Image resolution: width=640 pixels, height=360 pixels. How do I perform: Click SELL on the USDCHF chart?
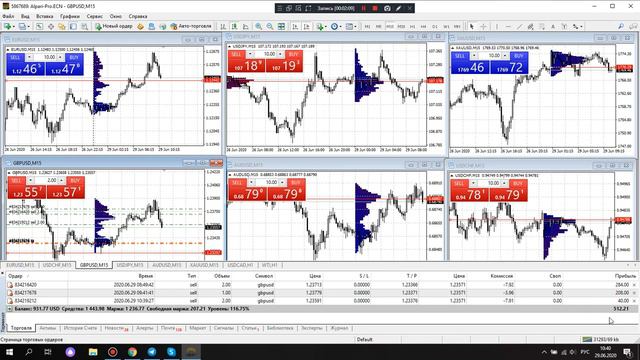[x=460, y=184]
